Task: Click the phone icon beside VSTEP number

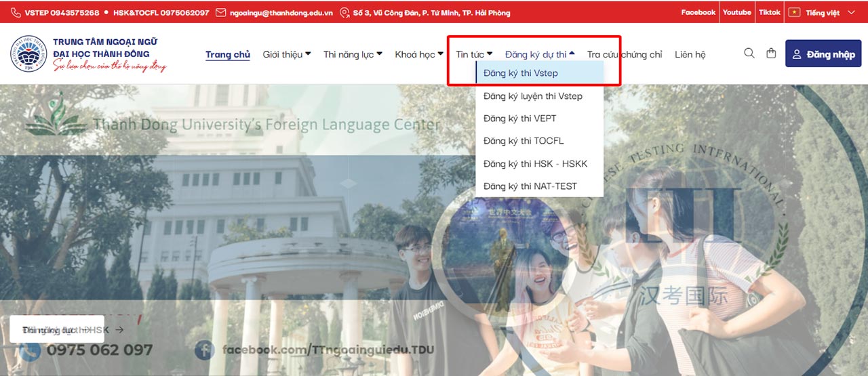Action: pos(16,13)
